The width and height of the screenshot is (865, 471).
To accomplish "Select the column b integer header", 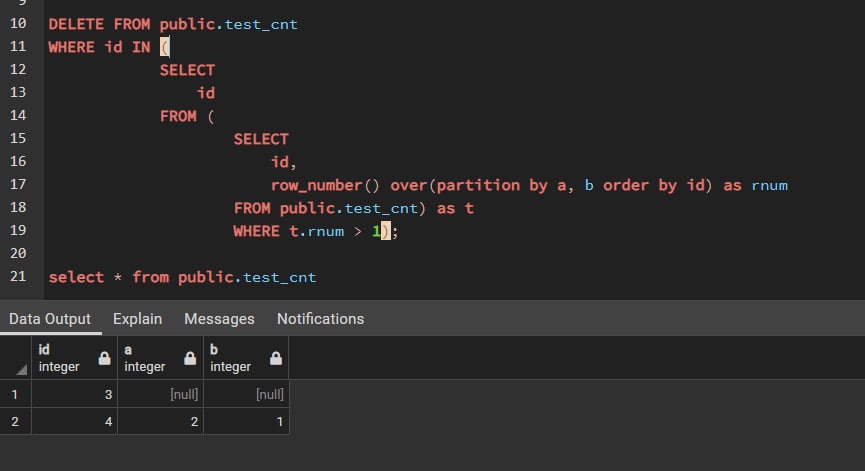I will click(x=246, y=358).
